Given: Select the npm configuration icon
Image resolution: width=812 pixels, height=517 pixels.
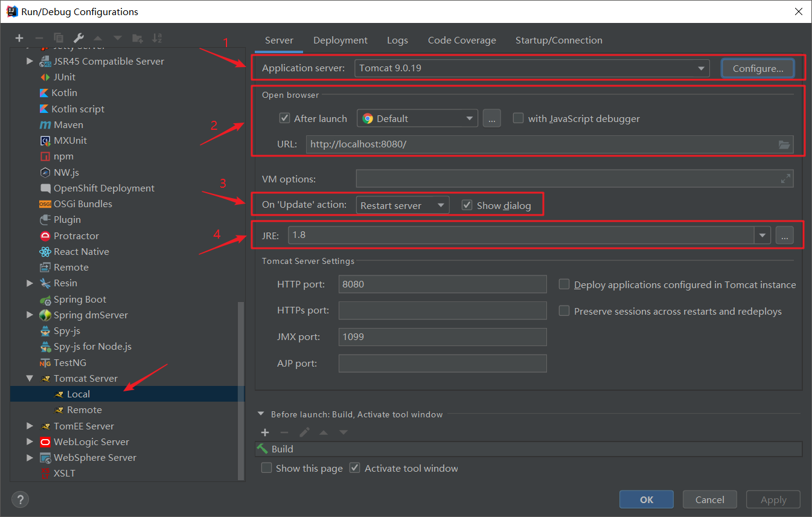Looking at the screenshot, I should 45,156.
